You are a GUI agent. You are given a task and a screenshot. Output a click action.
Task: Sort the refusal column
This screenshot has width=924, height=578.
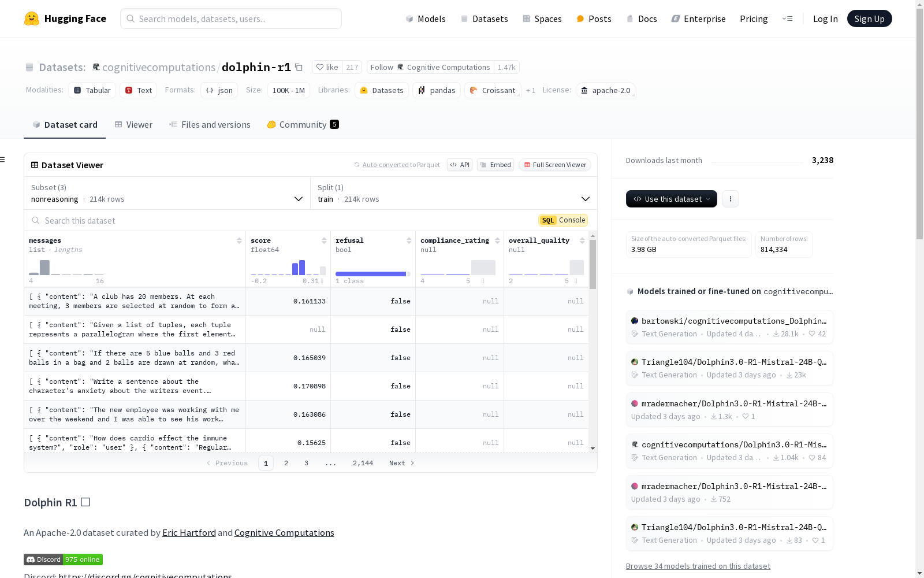pos(409,240)
